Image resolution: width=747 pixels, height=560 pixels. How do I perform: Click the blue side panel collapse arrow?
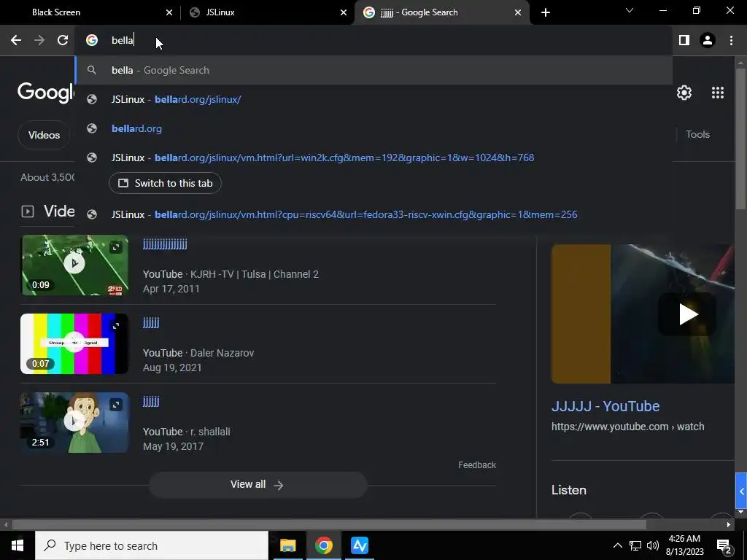(x=741, y=491)
